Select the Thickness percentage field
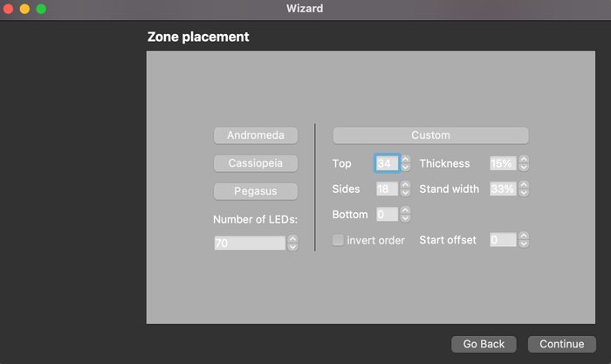Image resolution: width=611 pixels, height=364 pixels. point(503,163)
